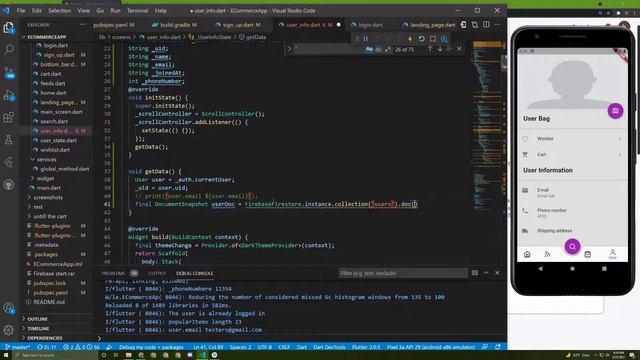Click the find text input field
640x360 pixels.
click(329, 49)
